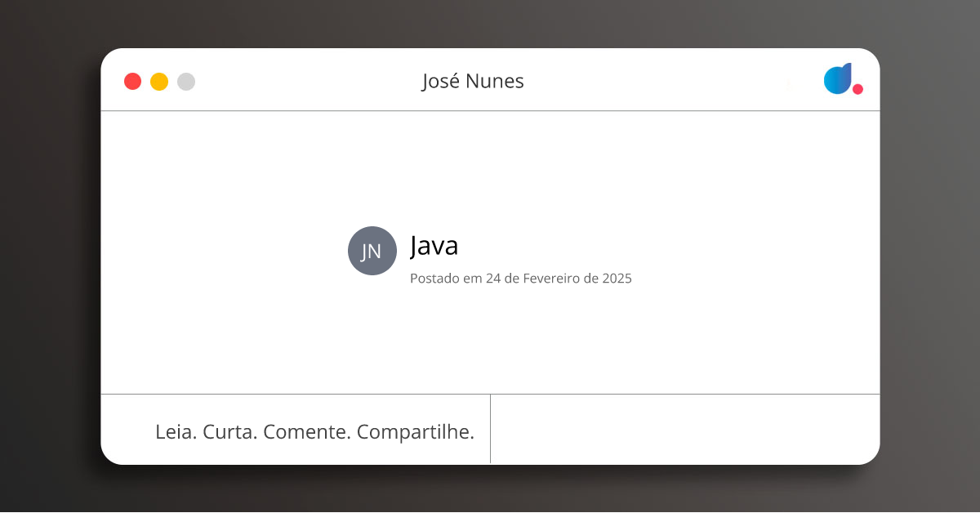Click Compartilhe to share the post

[x=415, y=431]
